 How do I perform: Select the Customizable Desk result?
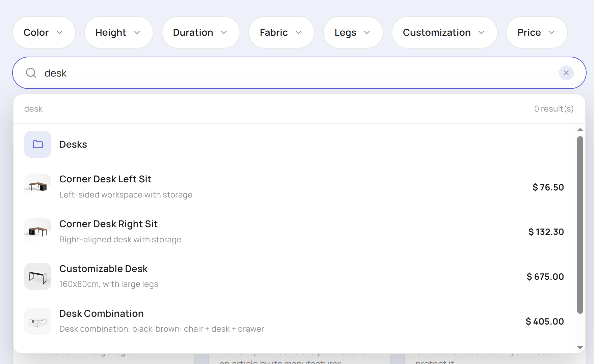click(x=294, y=276)
